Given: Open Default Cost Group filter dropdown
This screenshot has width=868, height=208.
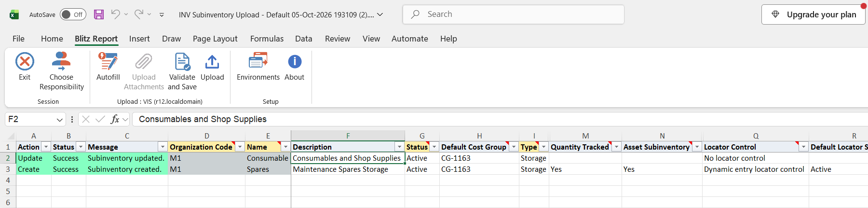Looking at the screenshot, I should click(x=514, y=147).
